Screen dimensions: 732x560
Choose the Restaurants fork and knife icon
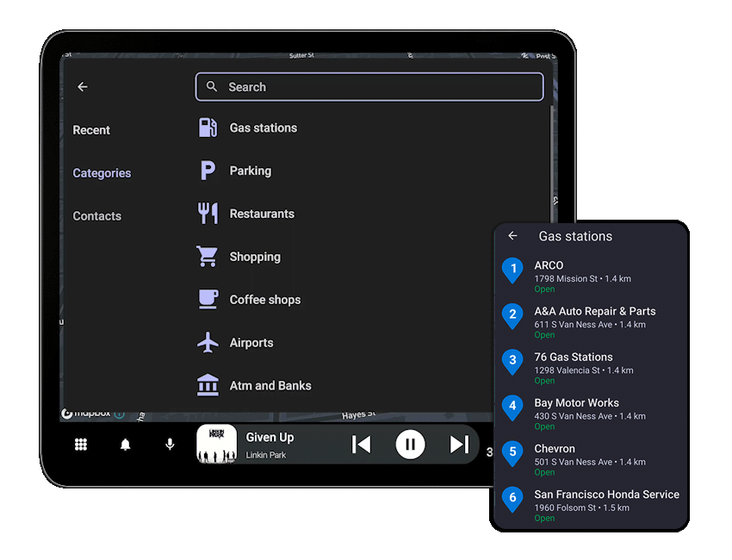(208, 214)
